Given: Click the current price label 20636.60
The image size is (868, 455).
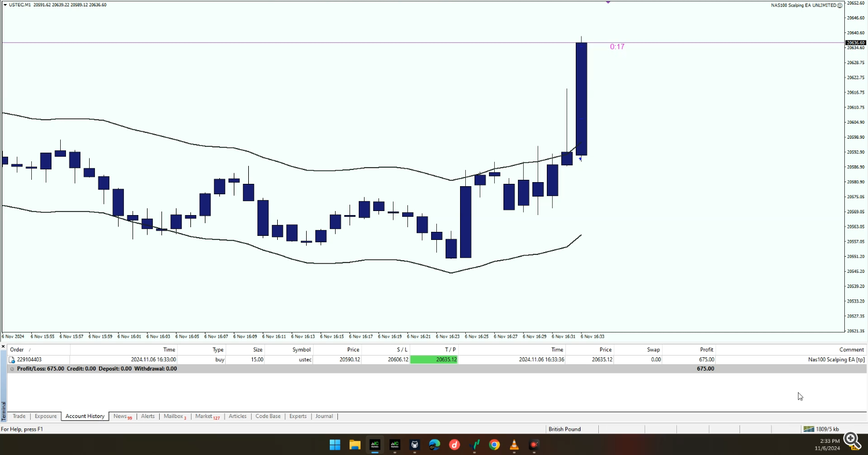Looking at the screenshot, I should [855, 43].
